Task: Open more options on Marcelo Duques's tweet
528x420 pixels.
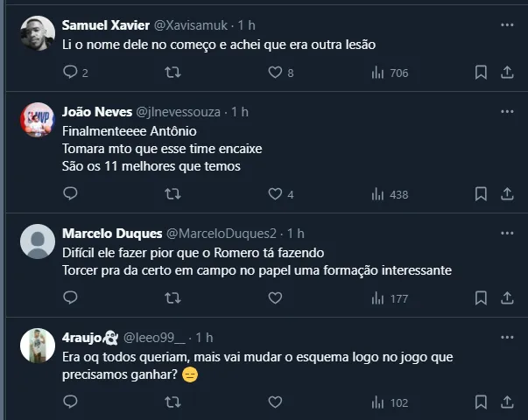Action: tap(506, 234)
